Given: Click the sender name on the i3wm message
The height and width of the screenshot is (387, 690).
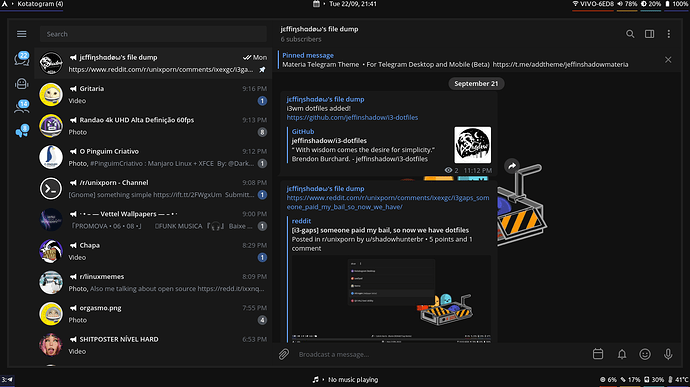Looking at the screenshot, I should click(x=325, y=99).
